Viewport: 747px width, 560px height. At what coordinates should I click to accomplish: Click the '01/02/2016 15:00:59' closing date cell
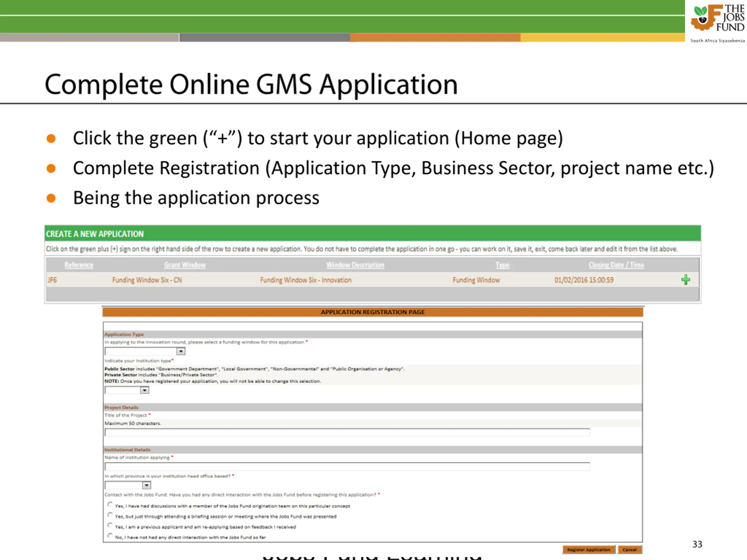coord(584,280)
